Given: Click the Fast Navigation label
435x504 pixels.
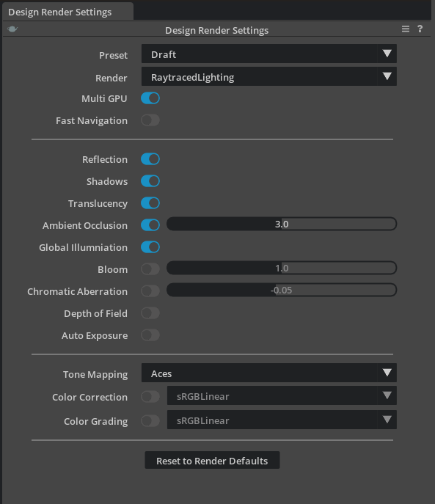Looking at the screenshot, I should click(92, 121).
